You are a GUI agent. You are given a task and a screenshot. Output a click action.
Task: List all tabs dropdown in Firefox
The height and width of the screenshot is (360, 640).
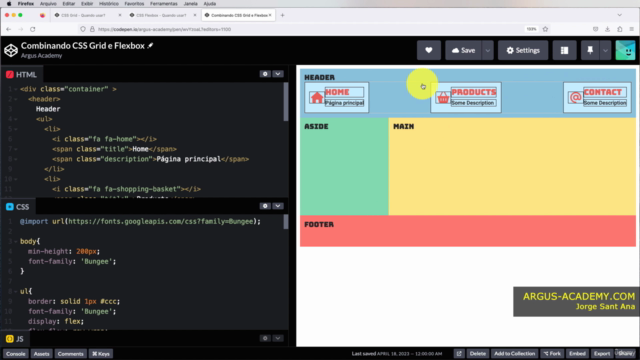pyautogui.click(x=620, y=15)
